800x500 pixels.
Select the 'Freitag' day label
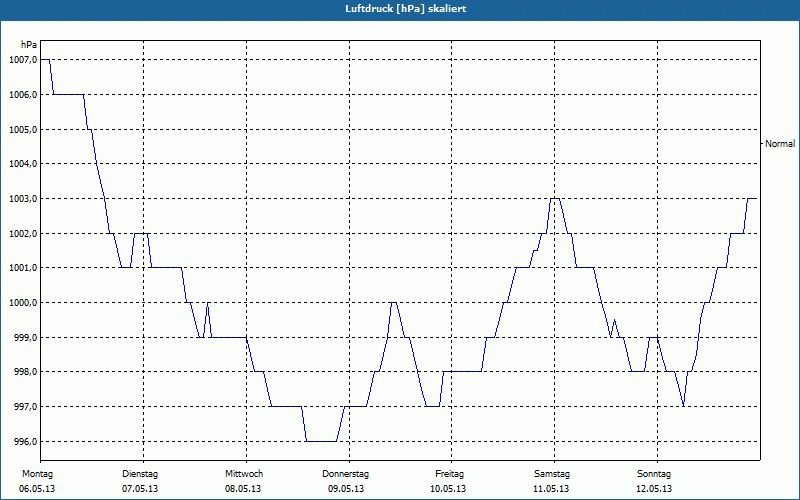[x=449, y=474]
